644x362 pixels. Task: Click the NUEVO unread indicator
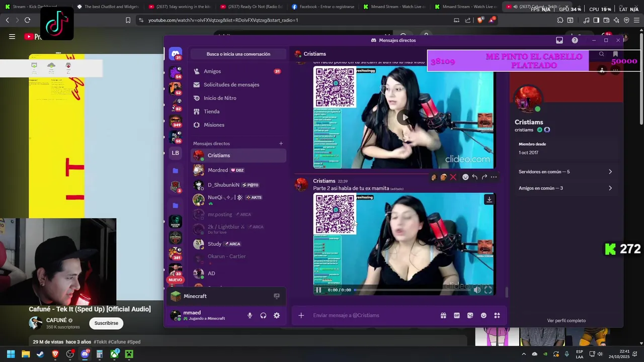tap(175, 280)
